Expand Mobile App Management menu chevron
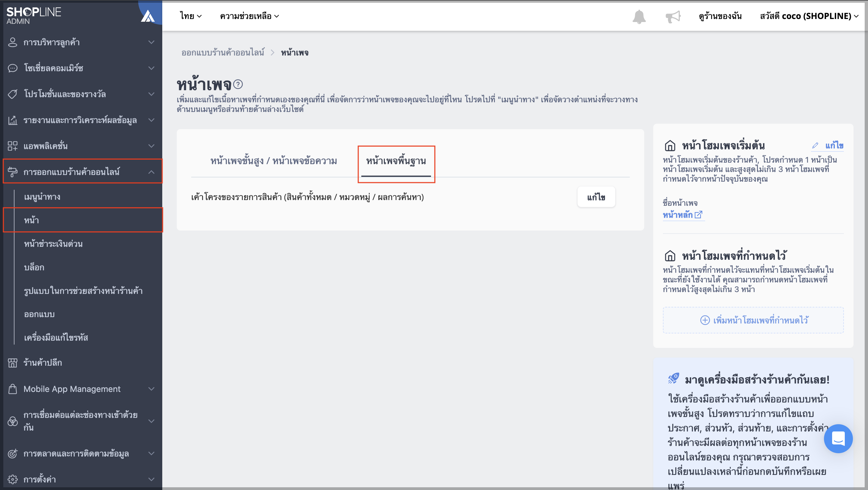Viewport: 868px width, 490px height. point(151,389)
